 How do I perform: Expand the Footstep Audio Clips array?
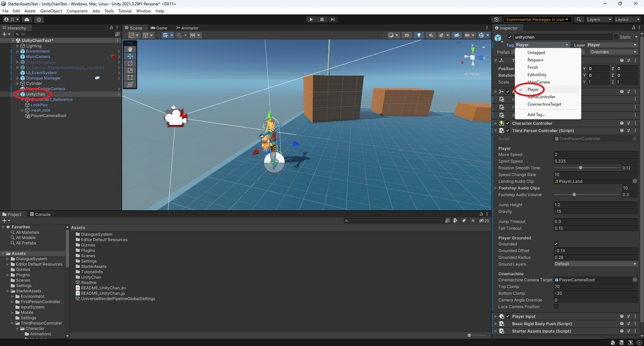(x=495, y=188)
